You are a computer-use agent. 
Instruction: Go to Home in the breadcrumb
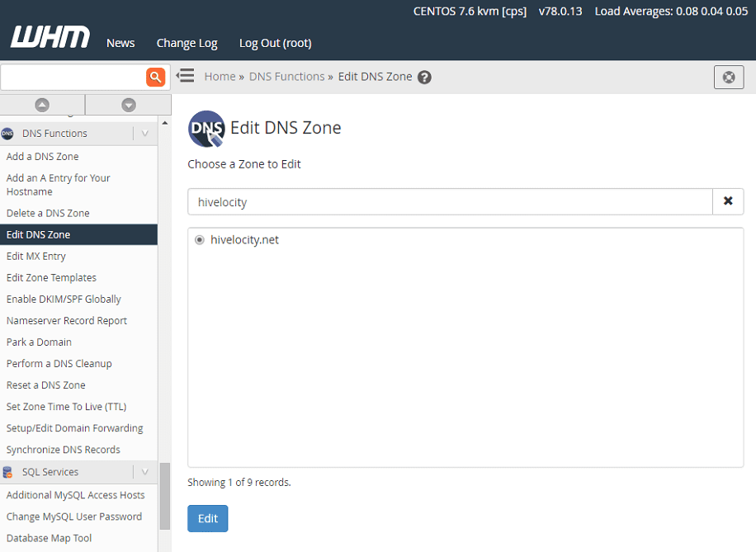click(220, 77)
